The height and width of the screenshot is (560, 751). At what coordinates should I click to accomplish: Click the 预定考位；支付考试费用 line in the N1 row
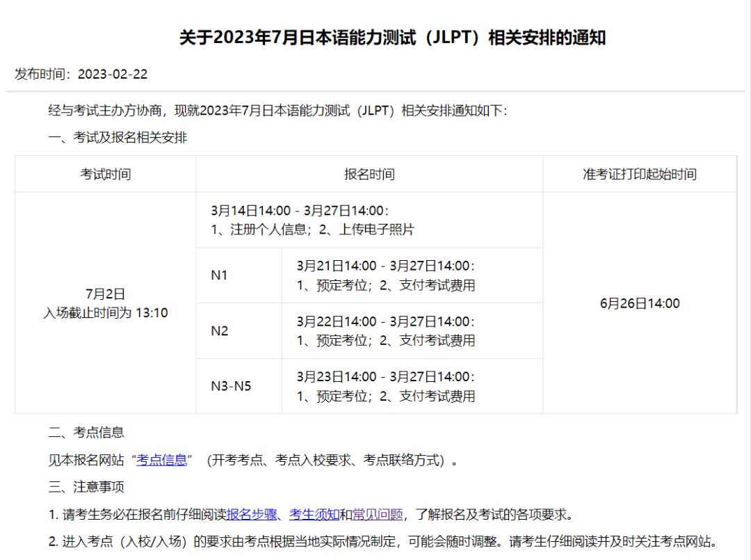pyautogui.click(x=385, y=285)
